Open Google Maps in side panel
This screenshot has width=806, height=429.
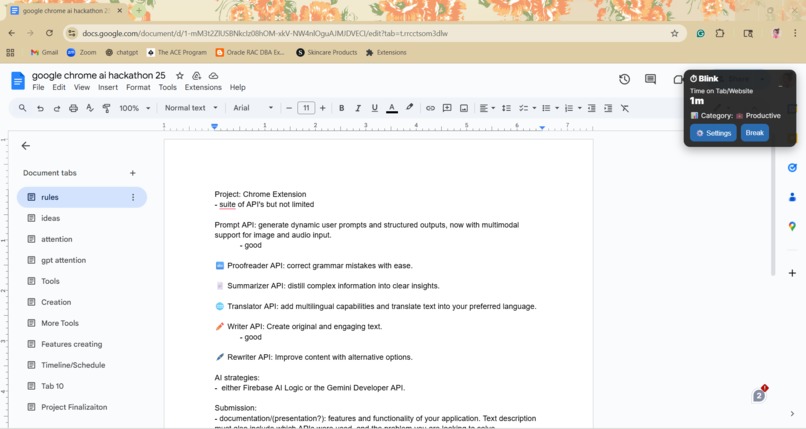tap(792, 226)
